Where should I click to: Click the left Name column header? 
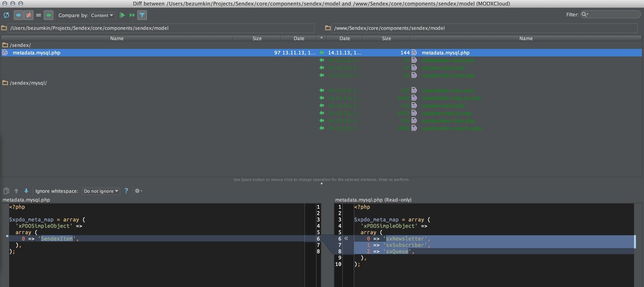[x=117, y=39]
